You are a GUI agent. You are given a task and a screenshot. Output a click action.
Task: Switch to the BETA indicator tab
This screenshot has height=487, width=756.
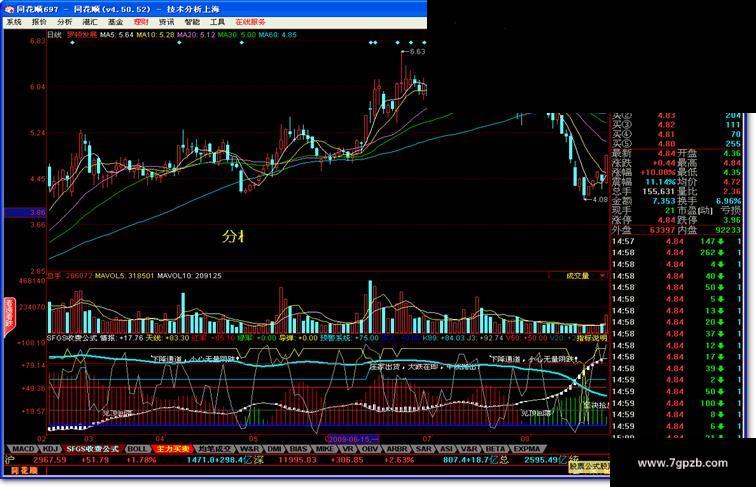pyautogui.click(x=496, y=449)
